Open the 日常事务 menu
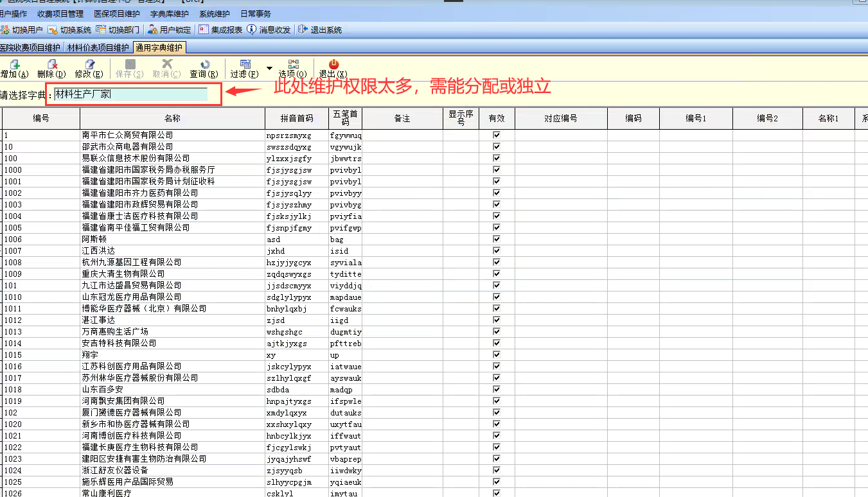This screenshot has width=868, height=497. click(256, 13)
